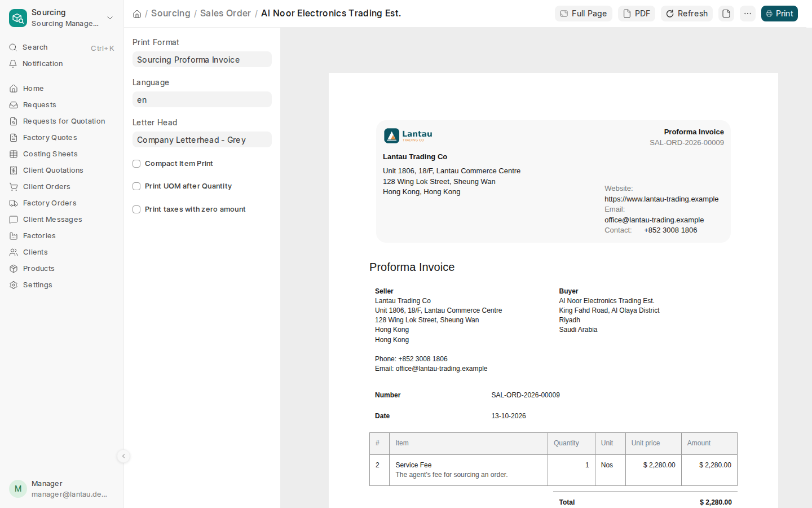Image resolution: width=812 pixels, height=508 pixels.
Task: Click the Factory Quotes document icon
Action: pos(14,138)
